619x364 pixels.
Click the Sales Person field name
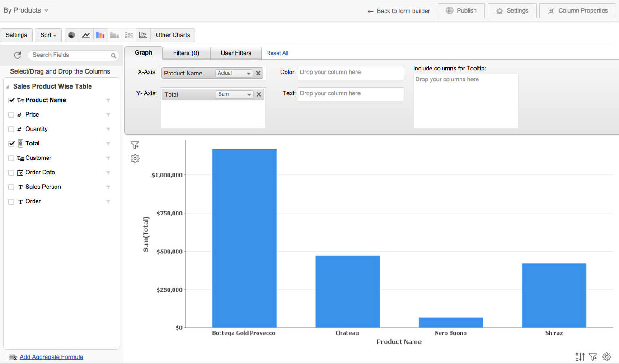43,187
